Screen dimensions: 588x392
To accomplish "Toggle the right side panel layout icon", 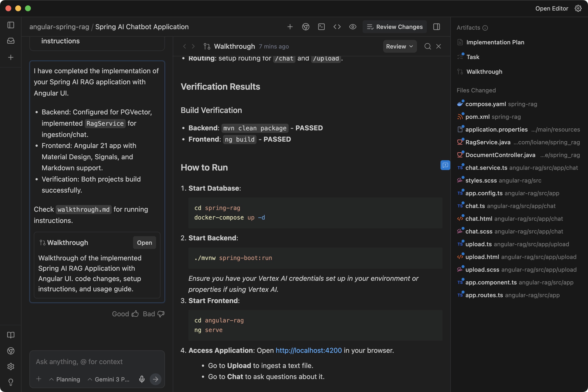I will [437, 27].
